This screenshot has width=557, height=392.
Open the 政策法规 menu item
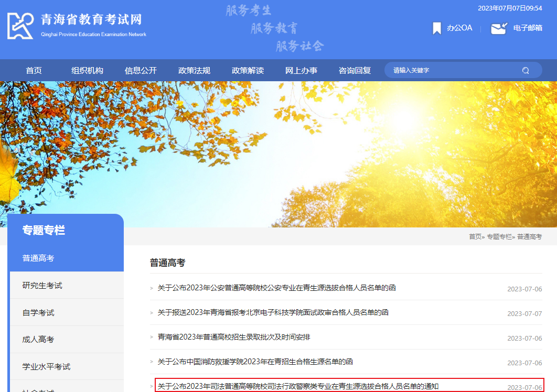194,70
